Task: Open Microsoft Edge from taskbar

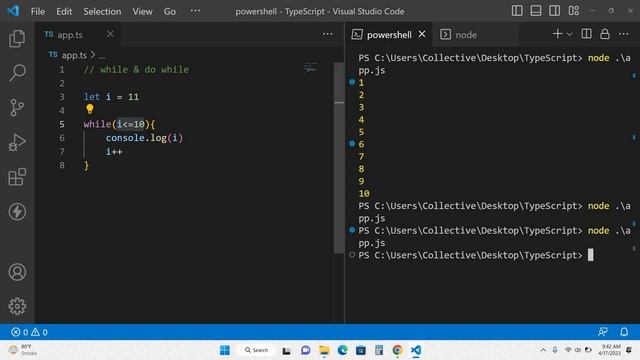Action: pyautogui.click(x=342, y=350)
